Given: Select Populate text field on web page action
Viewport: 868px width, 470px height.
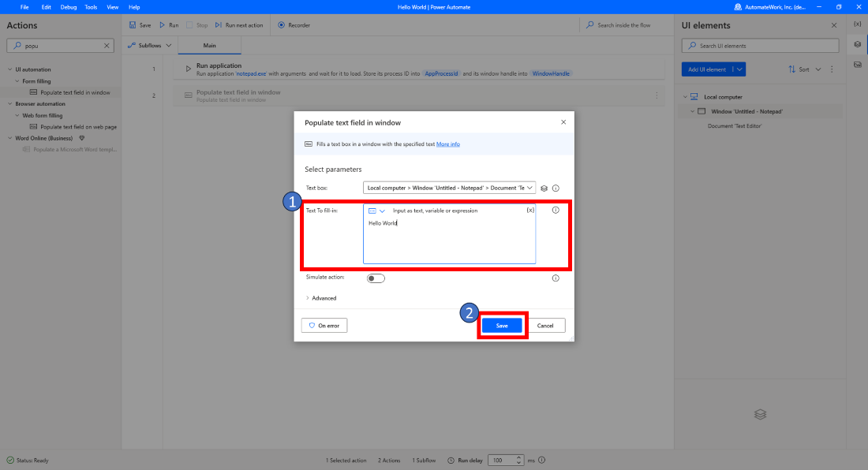Looking at the screenshot, I should (79, 127).
